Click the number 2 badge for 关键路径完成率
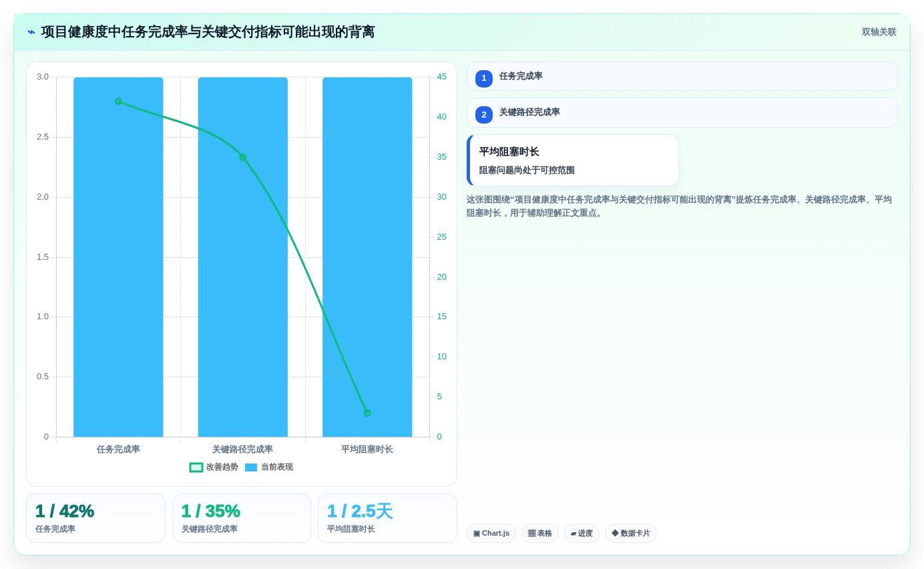 [x=484, y=115]
